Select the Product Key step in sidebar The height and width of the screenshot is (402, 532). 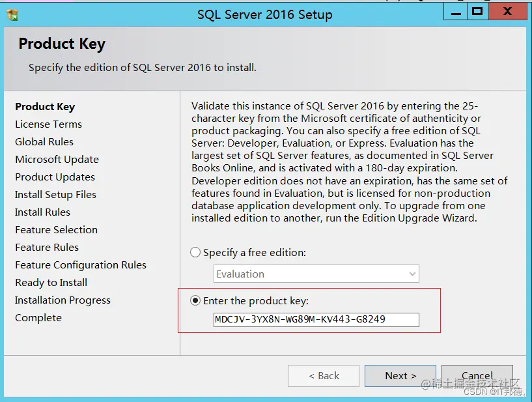pyautogui.click(x=45, y=107)
